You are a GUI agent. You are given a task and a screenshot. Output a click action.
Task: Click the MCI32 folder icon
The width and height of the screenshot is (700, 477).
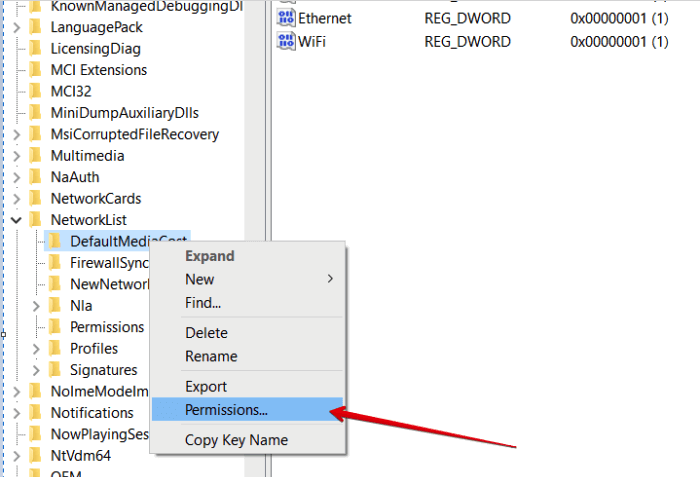point(35,91)
